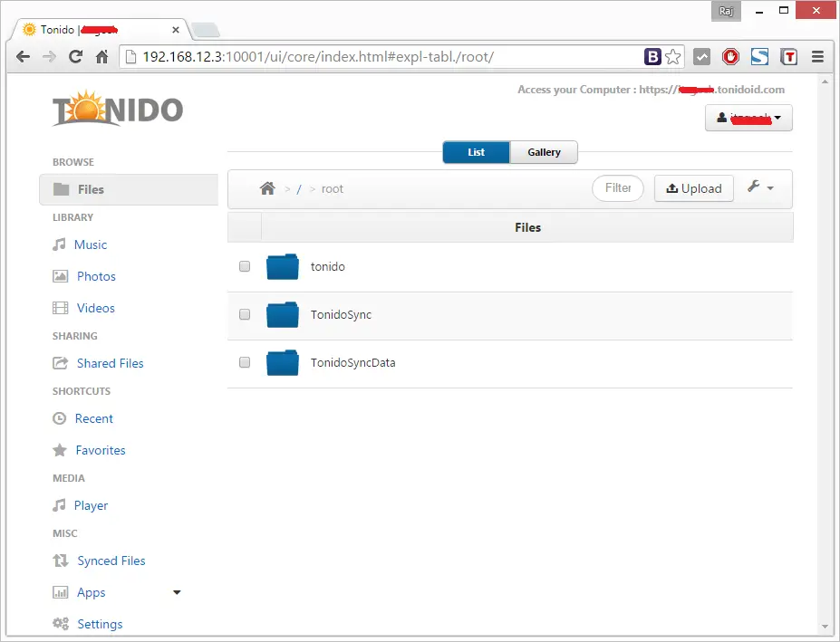Image resolution: width=840 pixels, height=642 pixels.
Task: Click the Upload button
Action: [694, 188]
